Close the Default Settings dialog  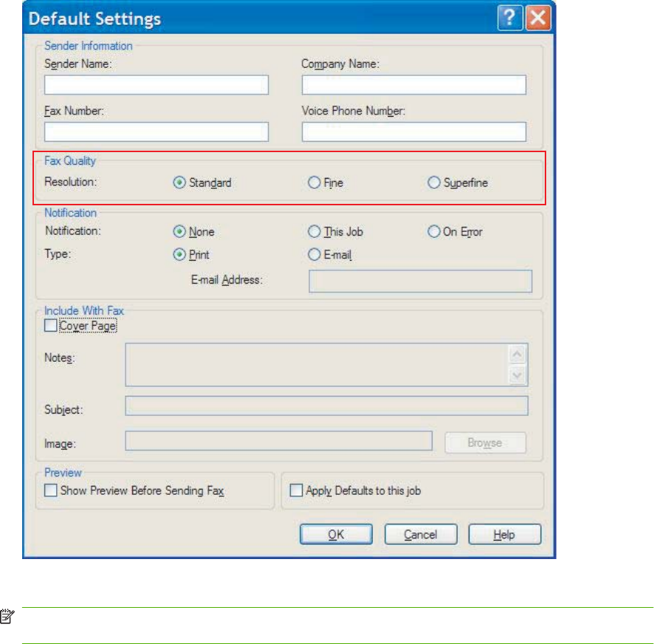point(538,18)
